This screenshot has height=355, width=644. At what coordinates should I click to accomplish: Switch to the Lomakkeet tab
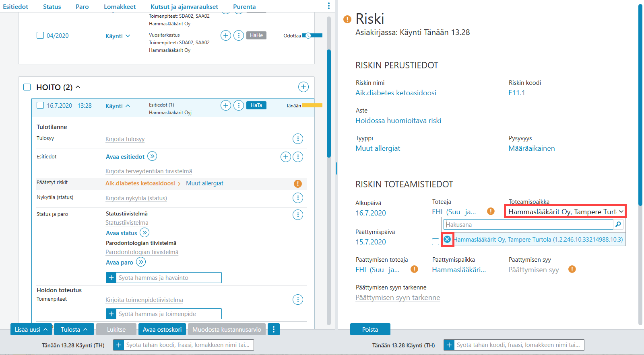click(x=120, y=6)
